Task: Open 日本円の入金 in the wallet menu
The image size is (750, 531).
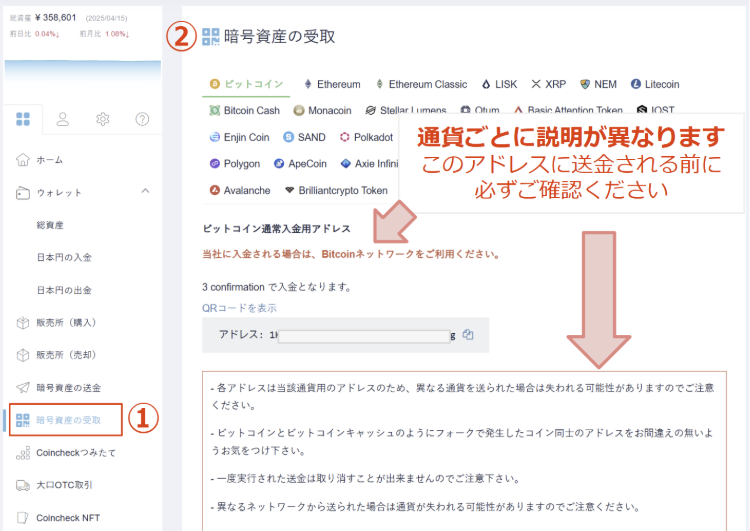Action: pyautogui.click(x=64, y=257)
